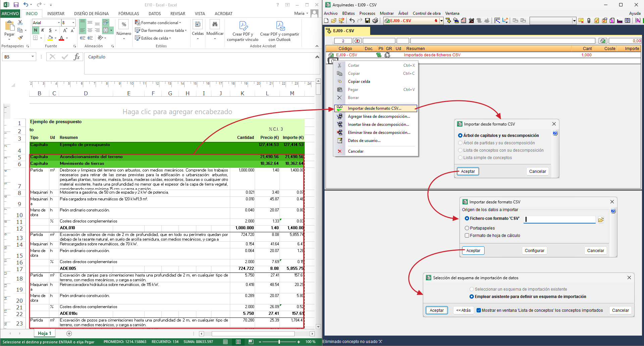Toggle Mostrar en ventana 'Lista de conceptos' checkbox
This screenshot has width=644, height=346.
tap(479, 310)
